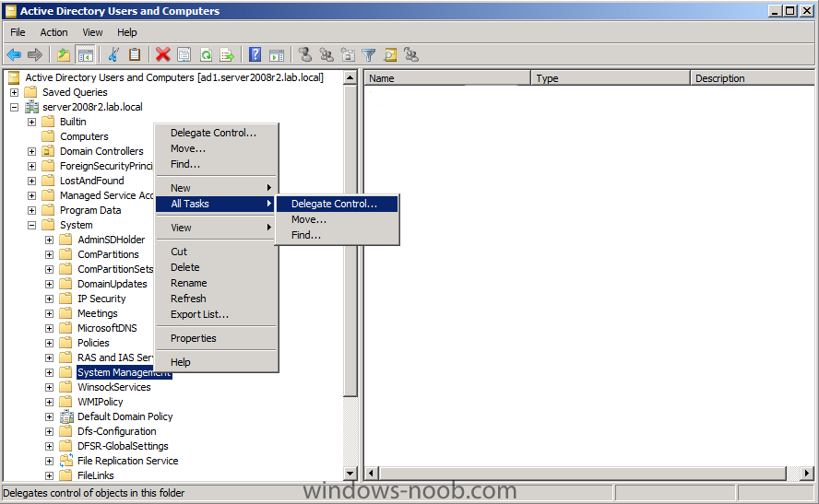Viewport: 819px width, 504px height.
Task: Expand the Program Data node
Action: (32, 210)
